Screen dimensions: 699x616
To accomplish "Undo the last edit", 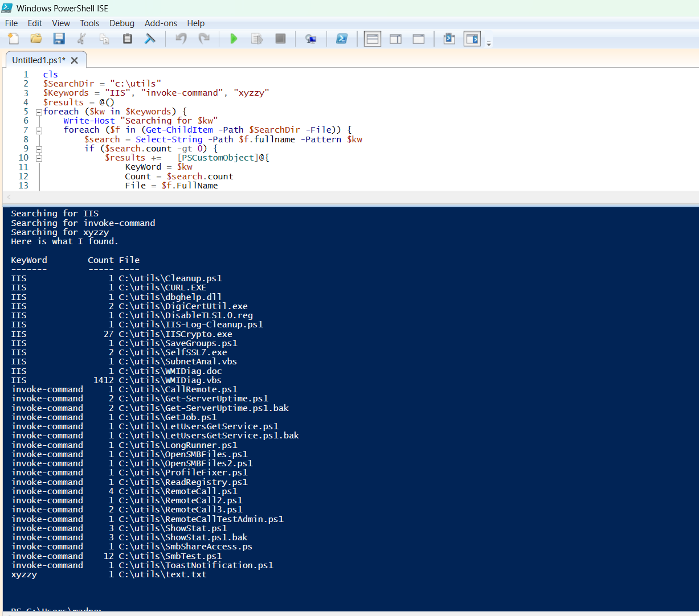I will (x=181, y=39).
